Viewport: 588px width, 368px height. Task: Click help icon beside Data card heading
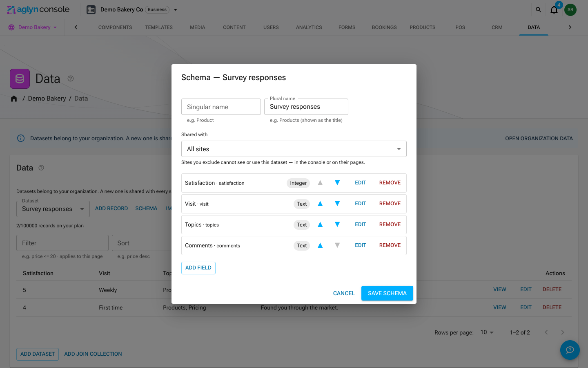pos(41,168)
